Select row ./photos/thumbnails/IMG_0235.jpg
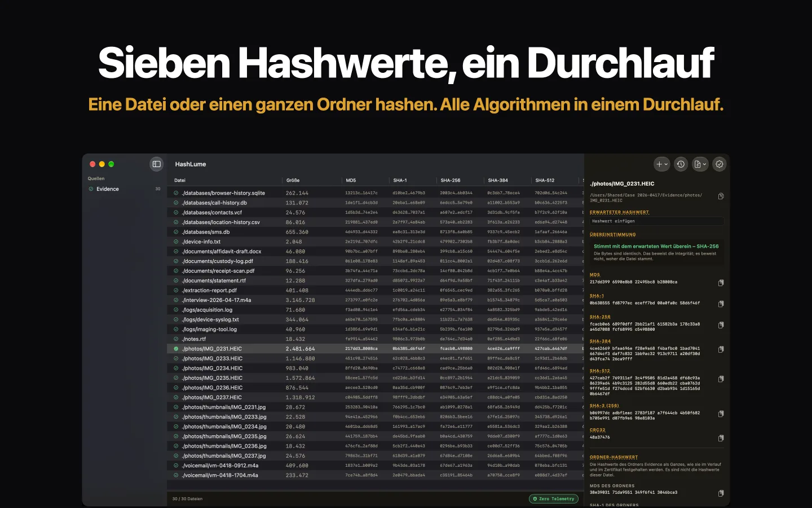Viewport: 812px width, 508px height. coord(376,436)
